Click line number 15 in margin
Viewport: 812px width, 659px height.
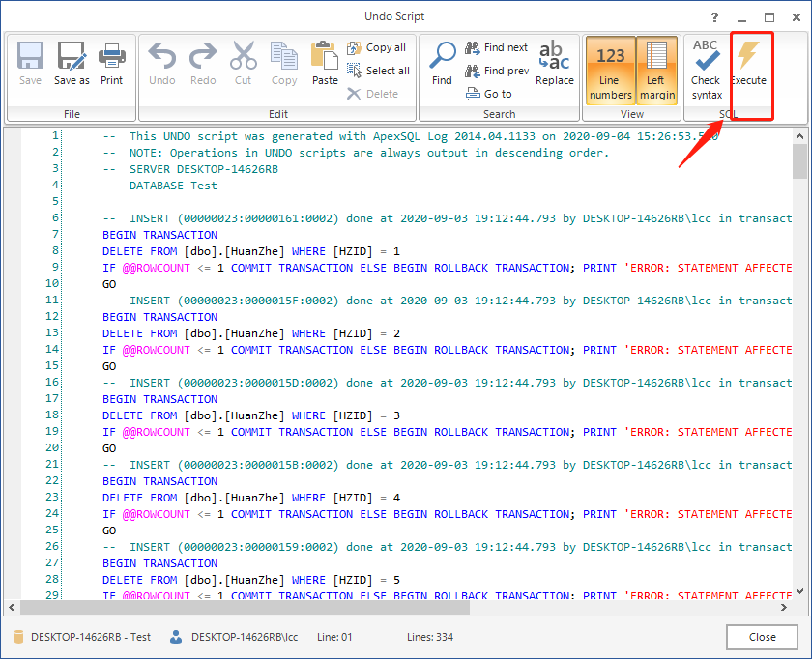(52, 365)
